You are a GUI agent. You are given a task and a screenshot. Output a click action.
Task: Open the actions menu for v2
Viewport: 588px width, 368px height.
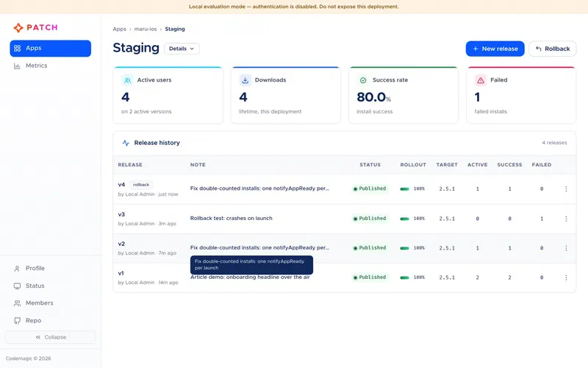[566, 248]
